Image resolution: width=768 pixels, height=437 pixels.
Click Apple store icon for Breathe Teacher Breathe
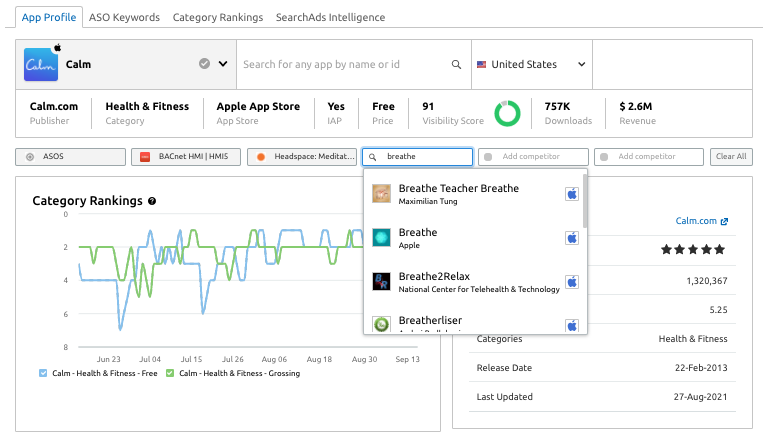coord(572,194)
